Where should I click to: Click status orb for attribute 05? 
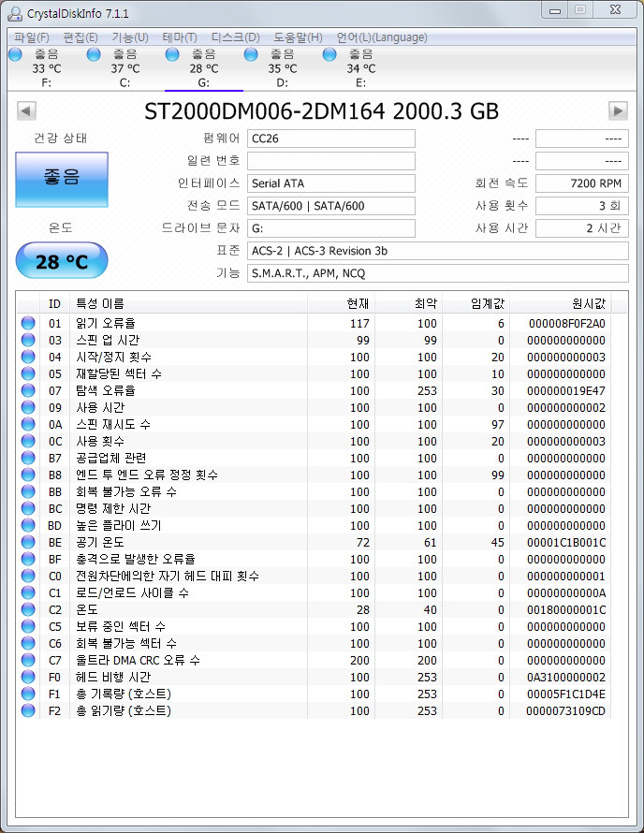pyautogui.click(x=28, y=373)
